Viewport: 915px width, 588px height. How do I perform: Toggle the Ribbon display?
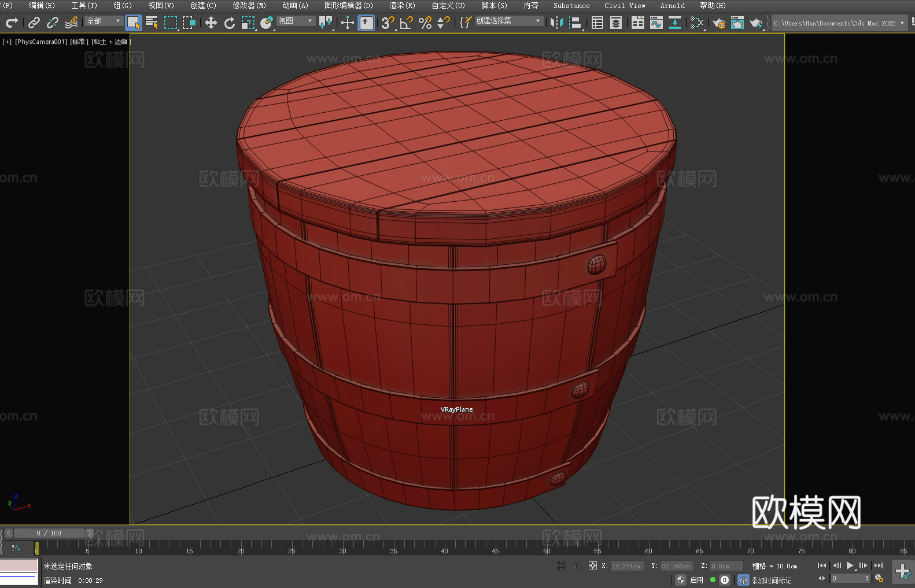tap(638, 23)
